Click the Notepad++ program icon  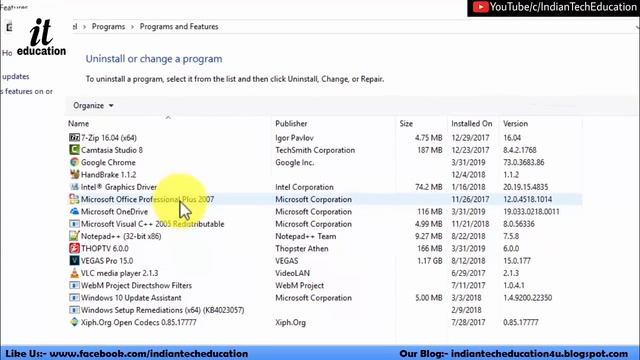pos(74,236)
